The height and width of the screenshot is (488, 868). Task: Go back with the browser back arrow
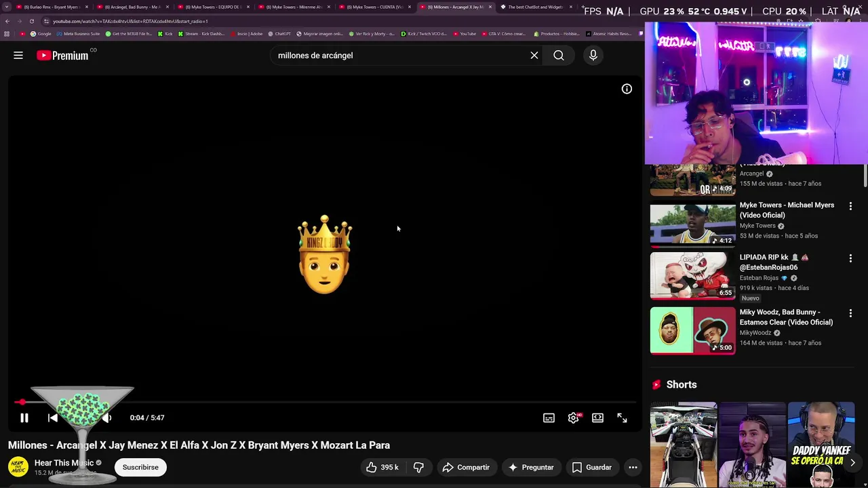pos(7,21)
